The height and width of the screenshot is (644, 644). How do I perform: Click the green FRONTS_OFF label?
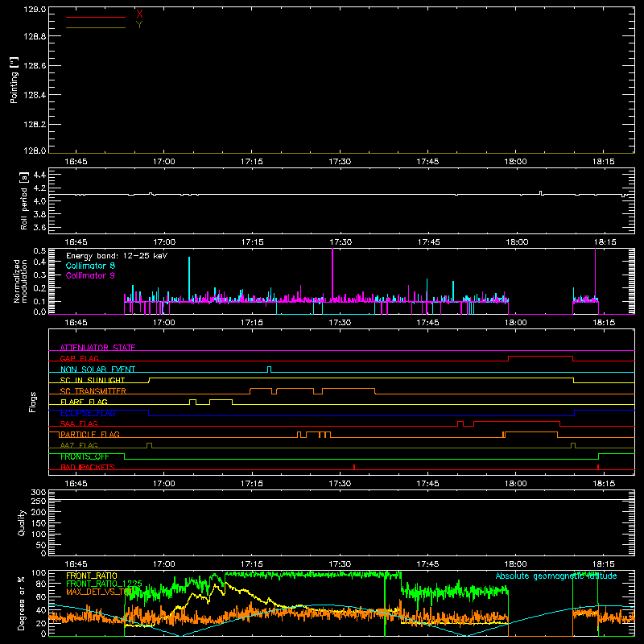coord(85,456)
